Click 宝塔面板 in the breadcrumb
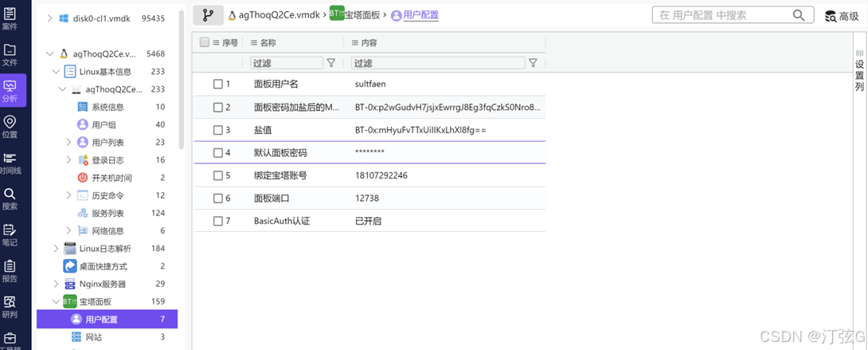Image resolution: width=868 pixels, height=350 pixels. coord(362,15)
